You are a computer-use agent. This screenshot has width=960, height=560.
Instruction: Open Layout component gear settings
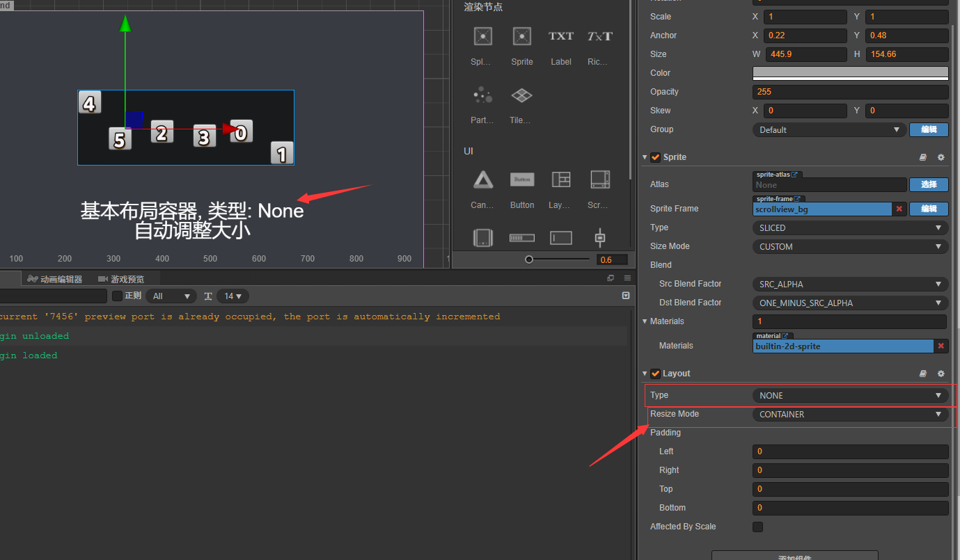[x=941, y=374]
